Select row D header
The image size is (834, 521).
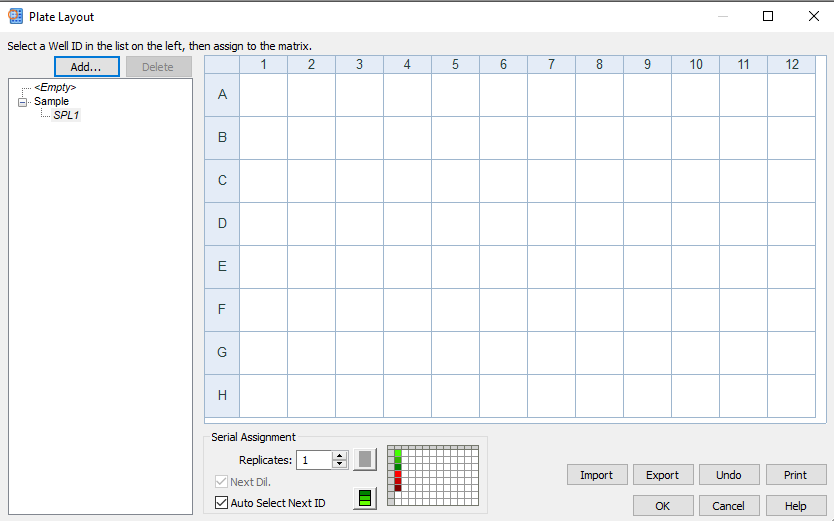[222, 224]
